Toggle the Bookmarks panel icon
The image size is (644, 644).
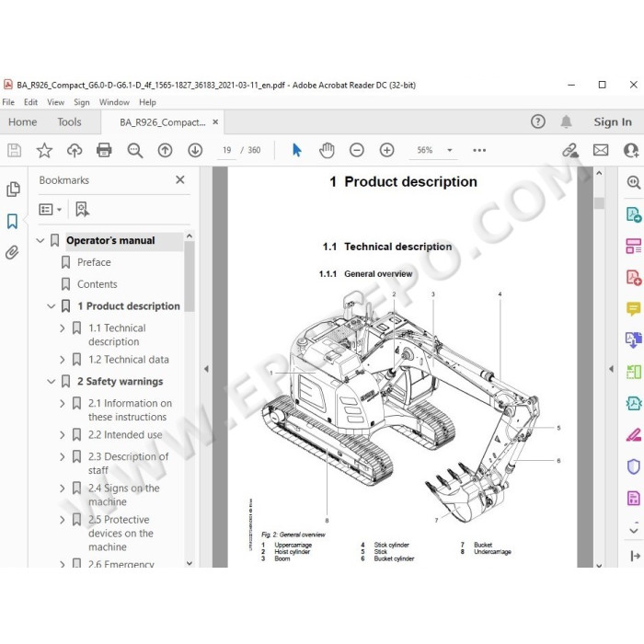pos(12,222)
